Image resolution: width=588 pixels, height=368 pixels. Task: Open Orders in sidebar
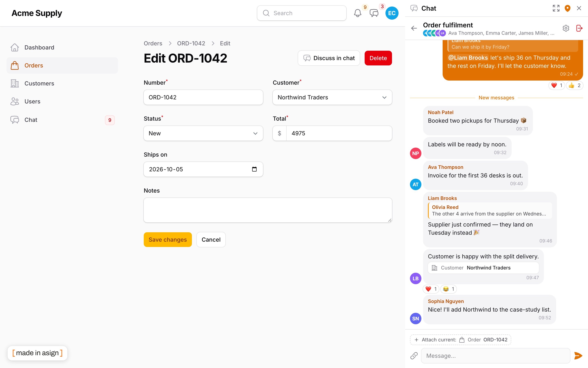[62, 65]
